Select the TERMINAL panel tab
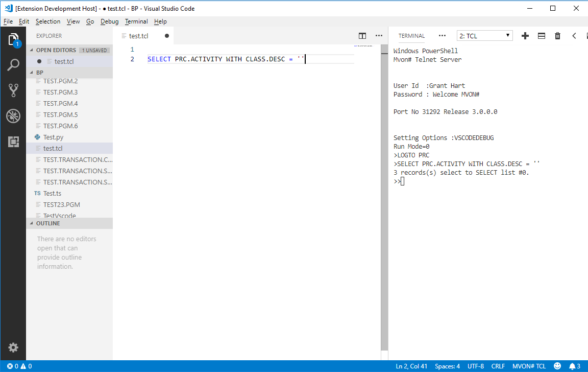Viewport: 588px width, 372px height. pos(411,36)
